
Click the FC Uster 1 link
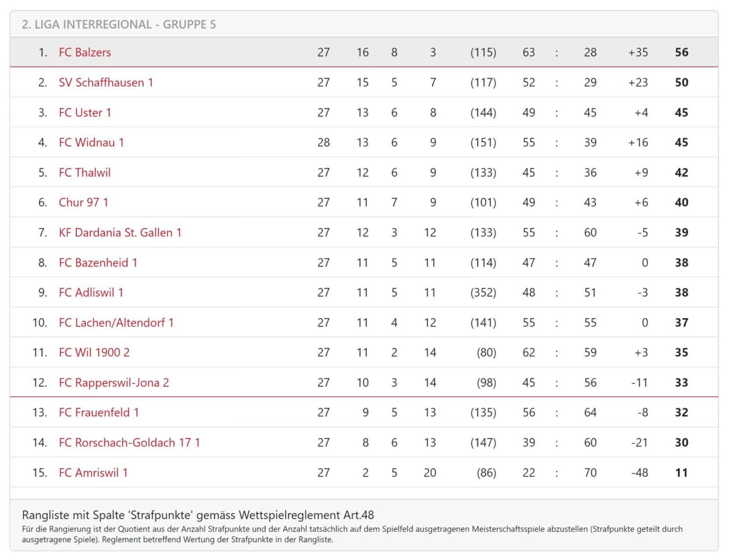pyautogui.click(x=85, y=112)
